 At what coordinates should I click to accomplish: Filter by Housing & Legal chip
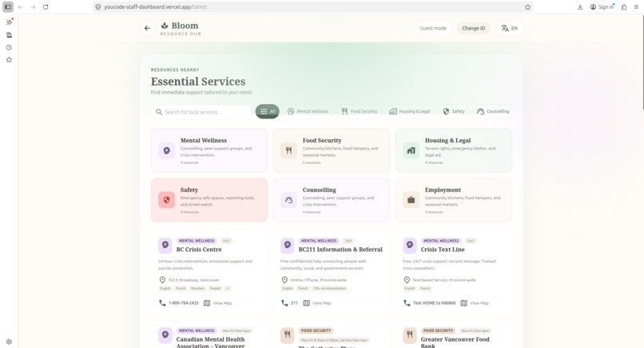point(409,111)
